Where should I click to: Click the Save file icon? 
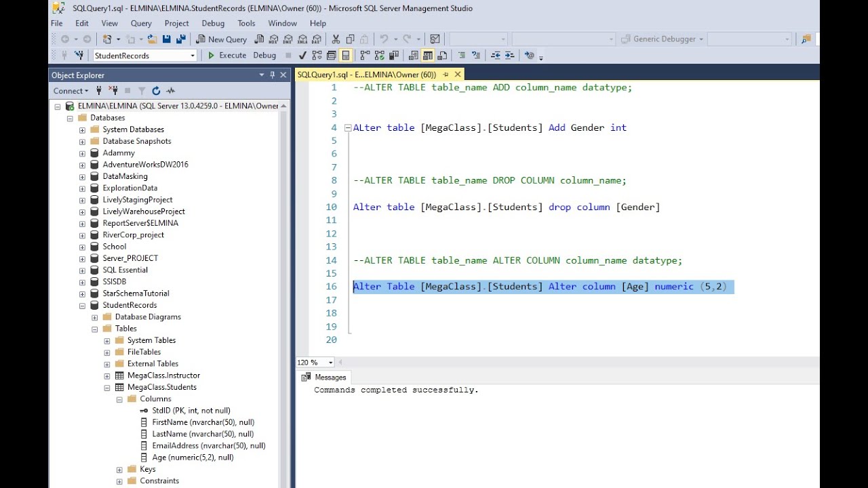click(167, 39)
